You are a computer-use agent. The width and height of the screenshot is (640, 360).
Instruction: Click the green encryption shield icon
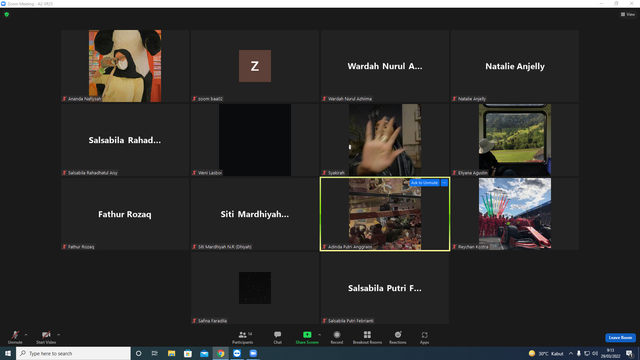click(x=7, y=14)
